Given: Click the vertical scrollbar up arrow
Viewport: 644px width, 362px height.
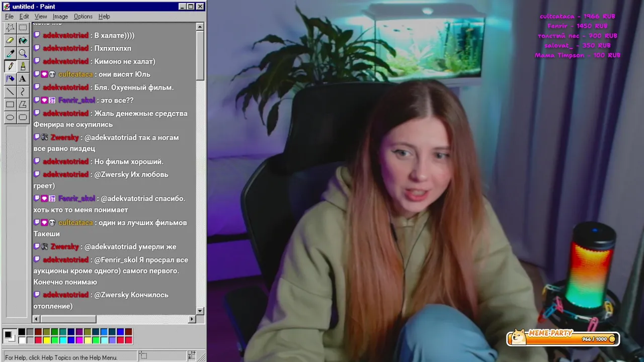Looking at the screenshot, I should click(200, 26).
